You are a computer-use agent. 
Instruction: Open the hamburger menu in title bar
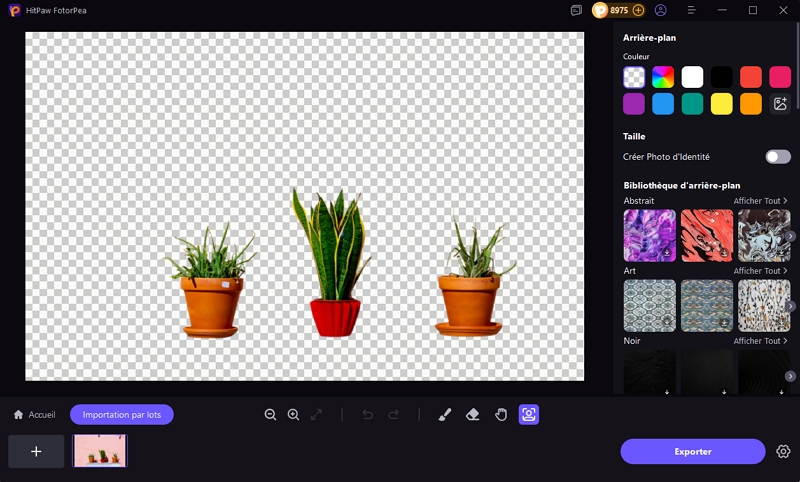pyautogui.click(x=691, y=10)
